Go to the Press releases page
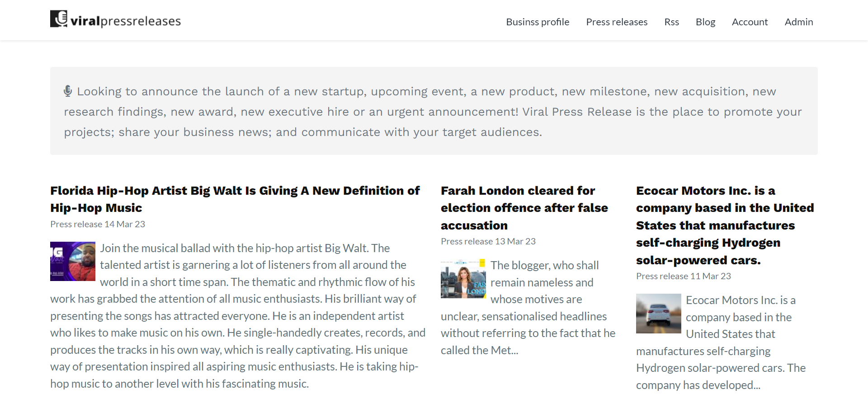Screen dimensions: 868x403 pyautogui.click(x=617, y=22)
